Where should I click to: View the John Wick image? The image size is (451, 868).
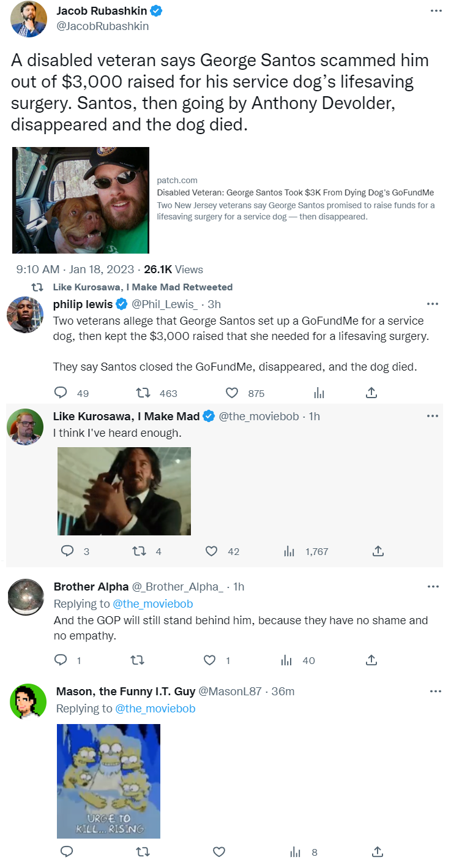coord(124,491)
